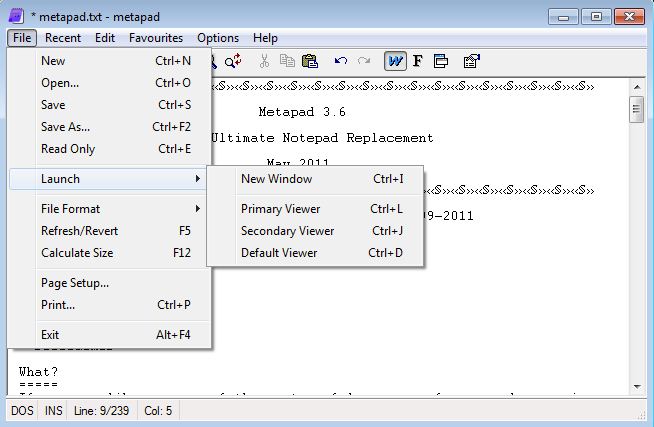Click the Font F toolbar icon
Screen dimensions: 654x427
418,61
